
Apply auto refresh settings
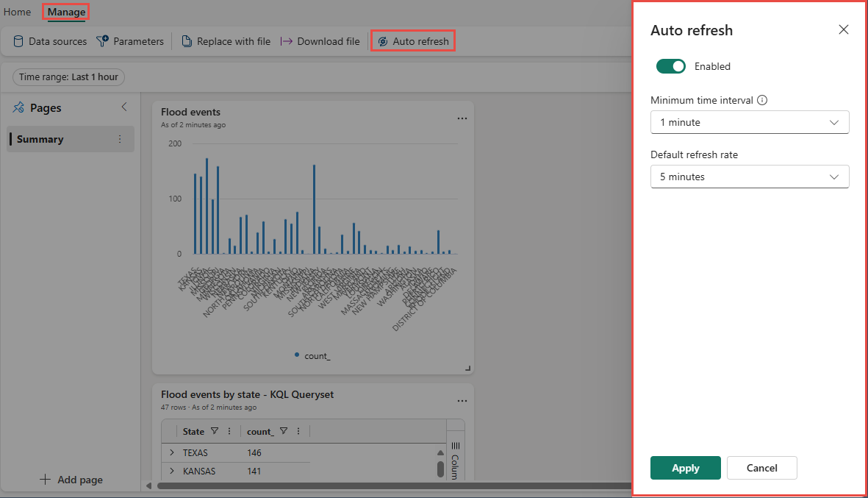point(685,468)
